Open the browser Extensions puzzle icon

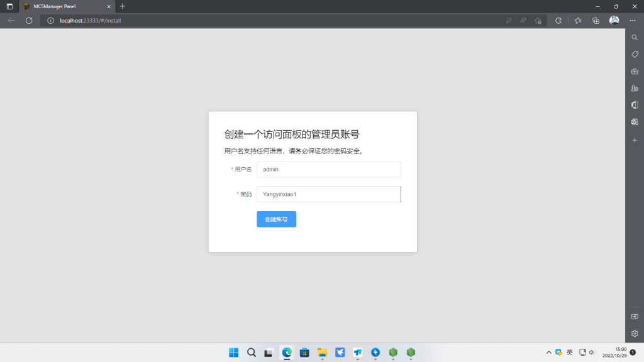click(x=558, y=21)
